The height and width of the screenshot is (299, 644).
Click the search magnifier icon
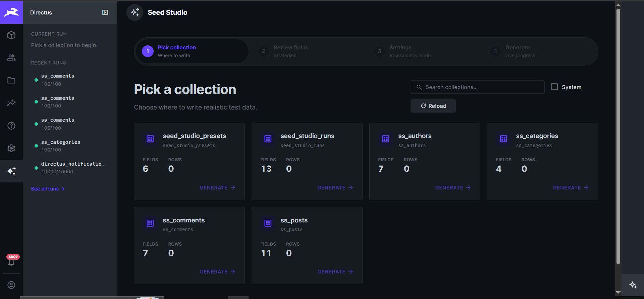tap(419, 87)
